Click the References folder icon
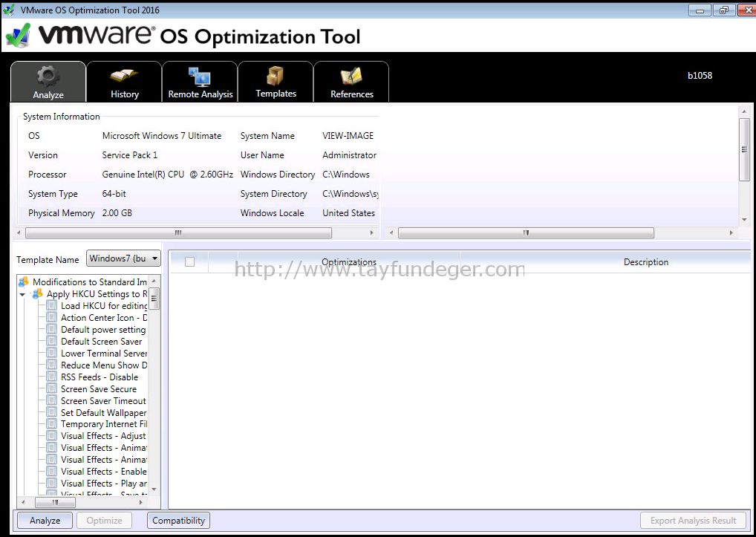 (351, 77)
